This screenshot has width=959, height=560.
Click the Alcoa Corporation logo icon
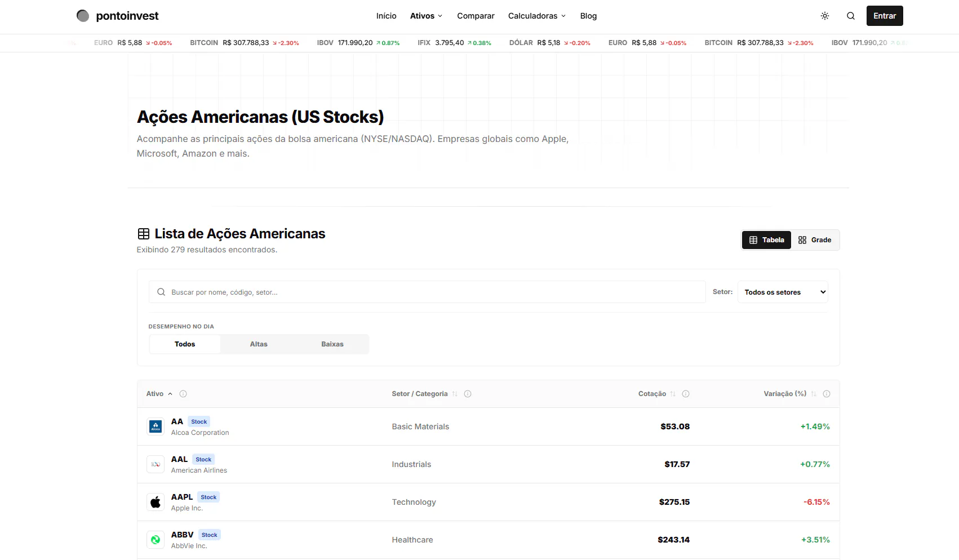point(156,426)
